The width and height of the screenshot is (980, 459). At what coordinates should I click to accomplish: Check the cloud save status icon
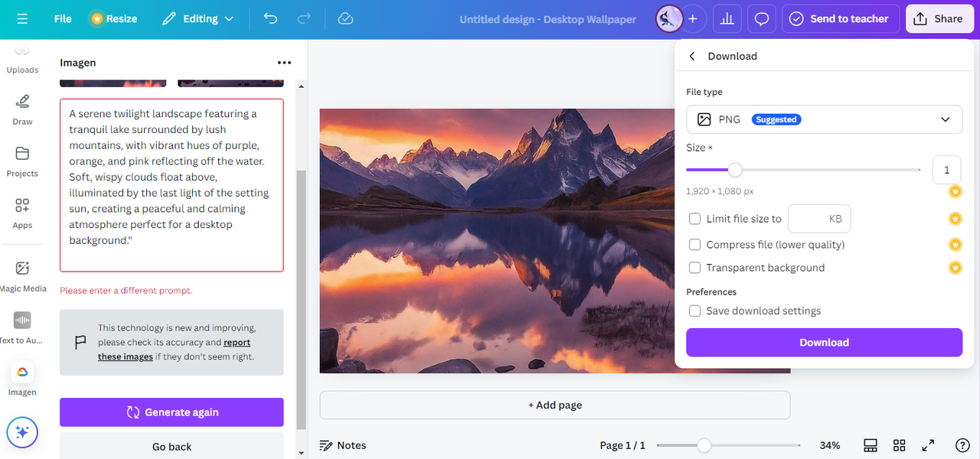tap(345, 18)
